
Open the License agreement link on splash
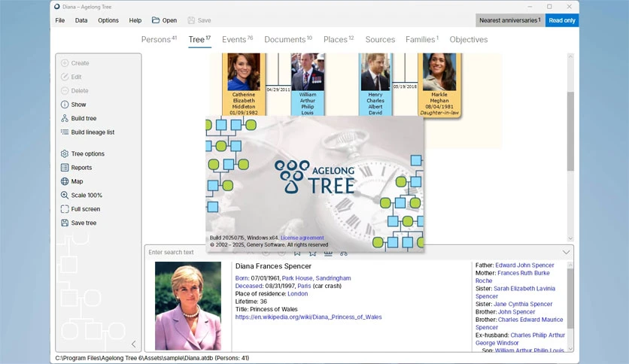tap(302, 238)
